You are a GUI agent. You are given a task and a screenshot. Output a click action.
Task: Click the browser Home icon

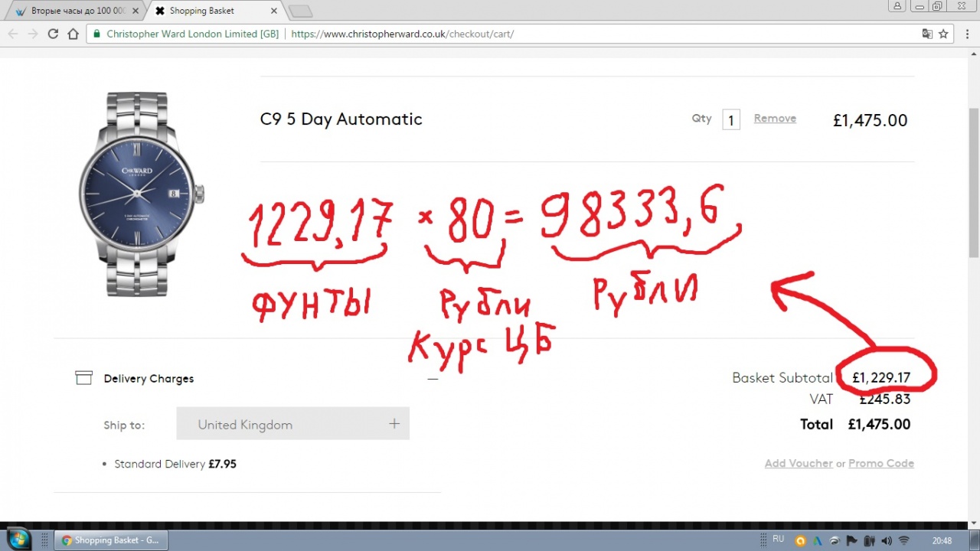point(73,34)
